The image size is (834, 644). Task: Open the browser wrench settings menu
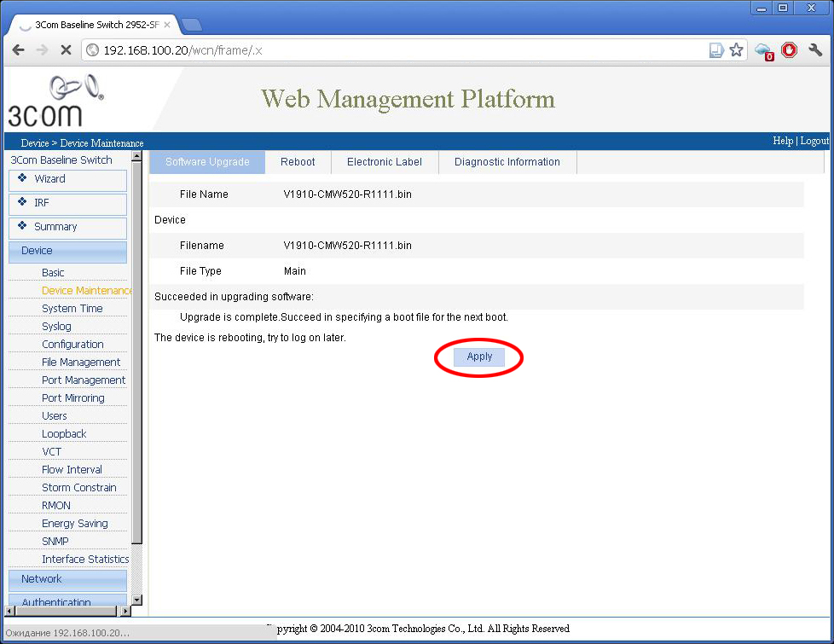[x=815, y=50]
